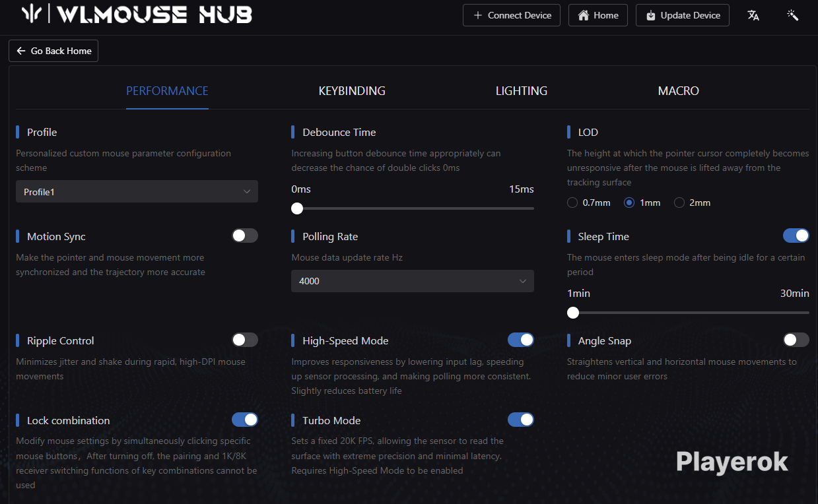818x504 pixels.
Task: Click the WLMouse Hub logo icon
Action: pyautogui.click(x=33, y=15)
